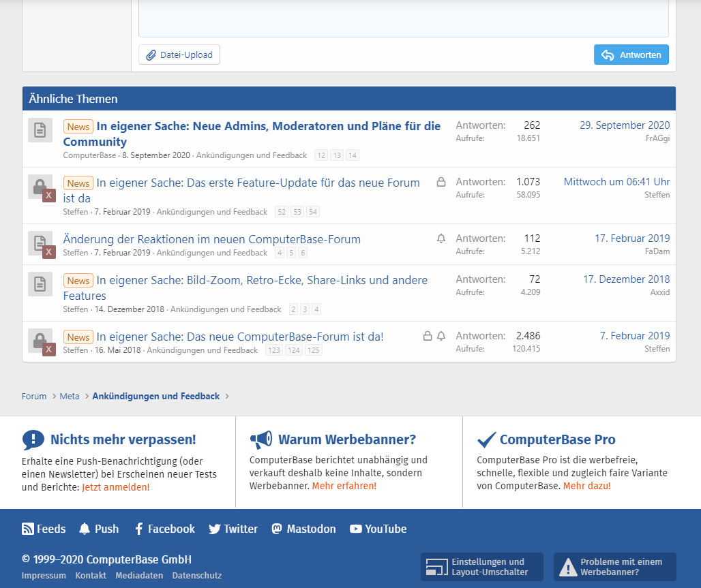
Task: Open 'Das neue ComputerBase-Forum ist da!' thread
Action: 240,337
